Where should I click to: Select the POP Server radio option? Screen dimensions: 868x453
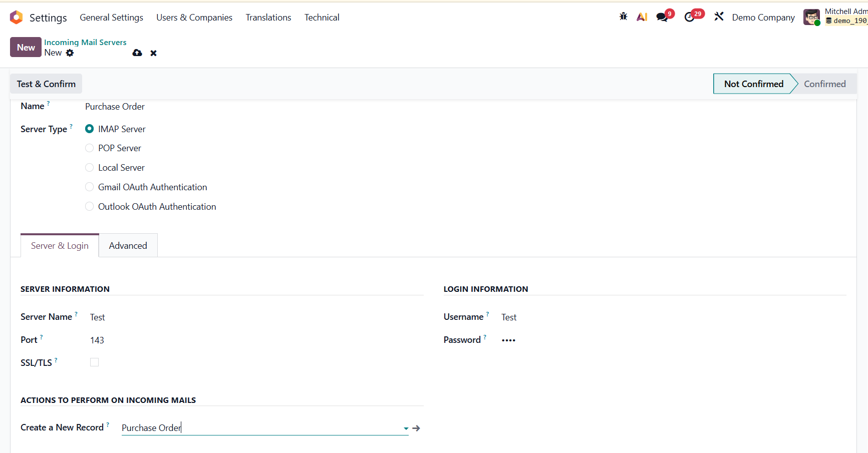click(90, 148)
